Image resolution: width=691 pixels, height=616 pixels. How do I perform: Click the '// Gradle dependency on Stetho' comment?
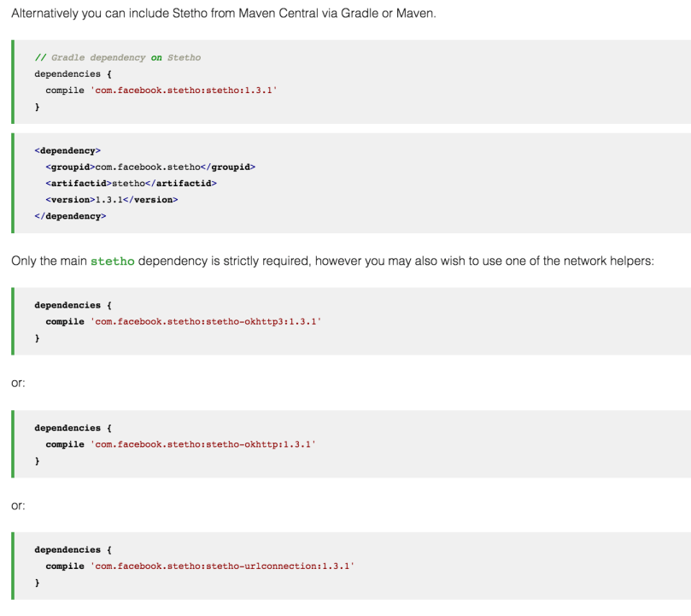tap(117, 57)
